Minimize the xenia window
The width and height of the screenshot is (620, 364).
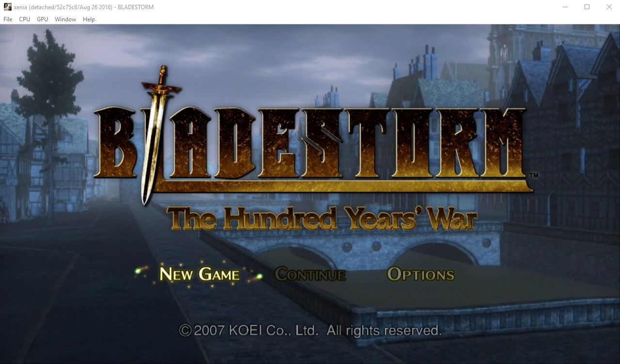(x=565, y=7)
